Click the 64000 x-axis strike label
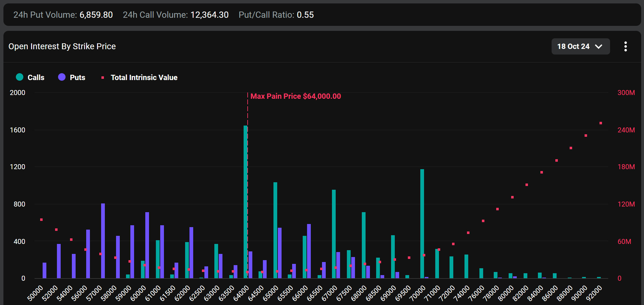 click(x=241, y=293)
